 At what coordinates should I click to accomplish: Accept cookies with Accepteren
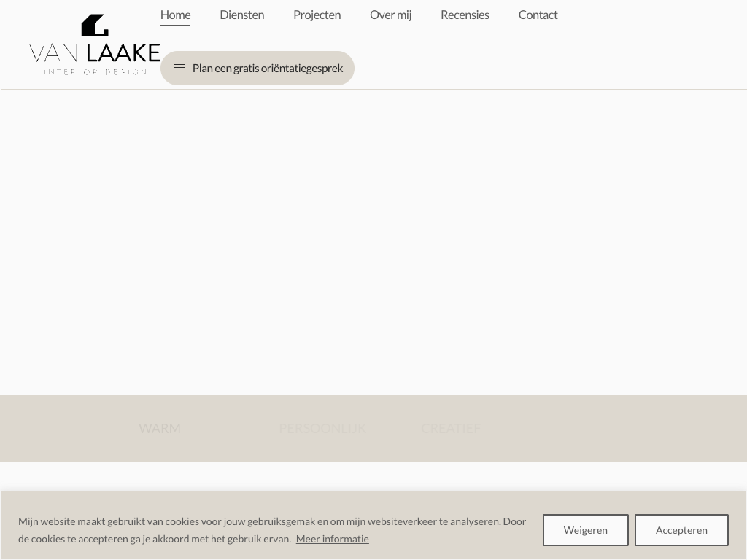[681, 530]
